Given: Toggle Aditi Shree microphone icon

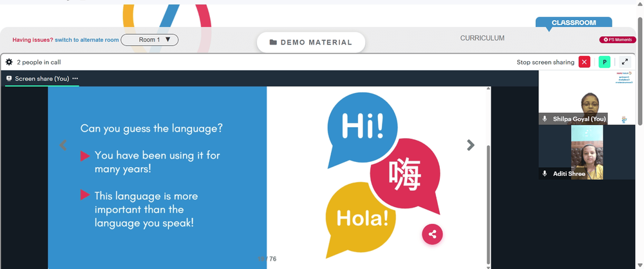Looking at the screenshot, I should coord(545,174).
